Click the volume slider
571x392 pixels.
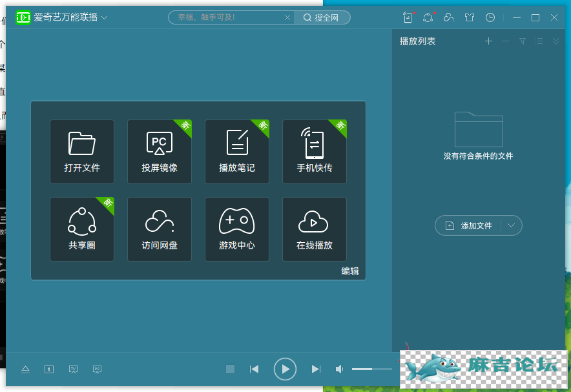[x=372, y=369]
